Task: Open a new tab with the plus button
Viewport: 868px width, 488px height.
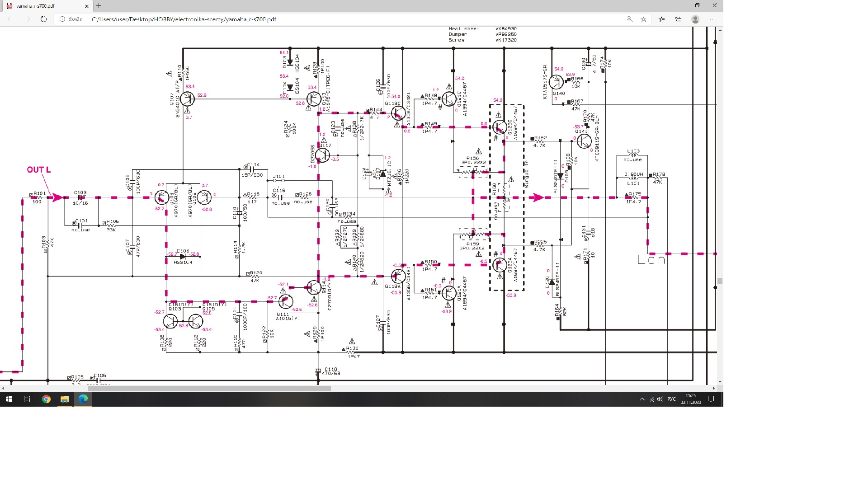Action: [x=99, y=6]
